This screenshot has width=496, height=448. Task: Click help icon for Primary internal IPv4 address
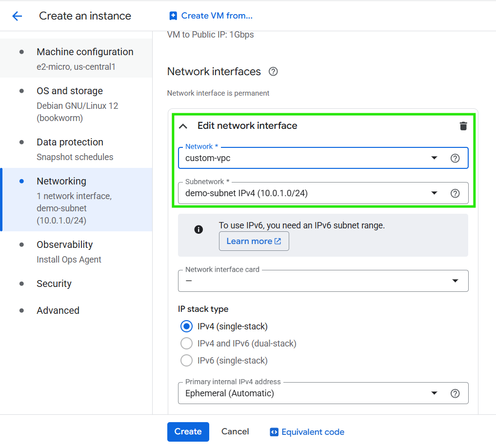(x=455, y=393)
